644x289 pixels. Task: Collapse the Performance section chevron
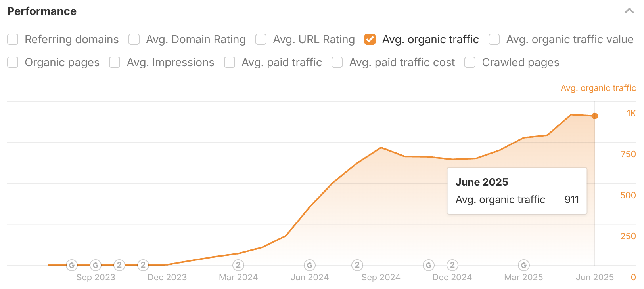coord(629,11)
